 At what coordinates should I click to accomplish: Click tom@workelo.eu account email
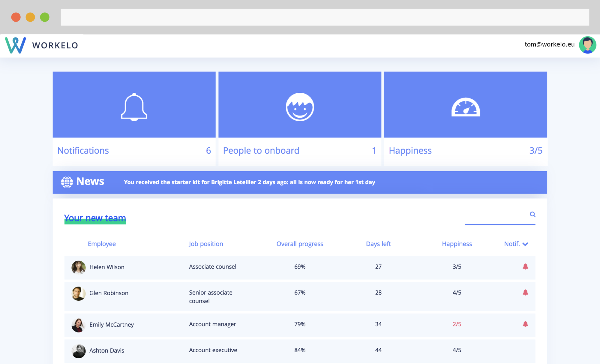click(549, 44)
